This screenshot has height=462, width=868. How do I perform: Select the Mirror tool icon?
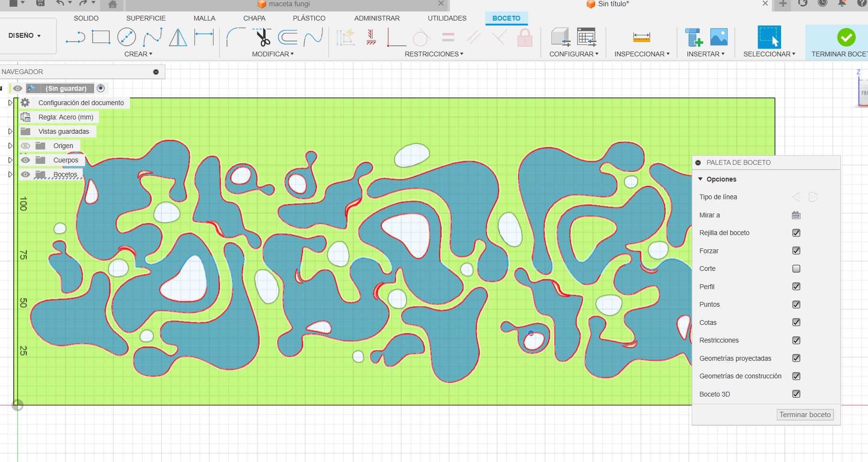click(178, 37)
